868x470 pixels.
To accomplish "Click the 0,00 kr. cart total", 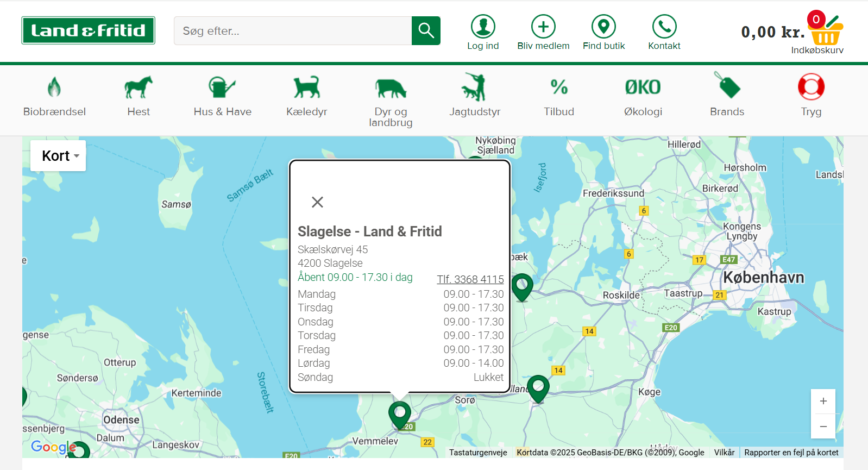I will 773,32.
